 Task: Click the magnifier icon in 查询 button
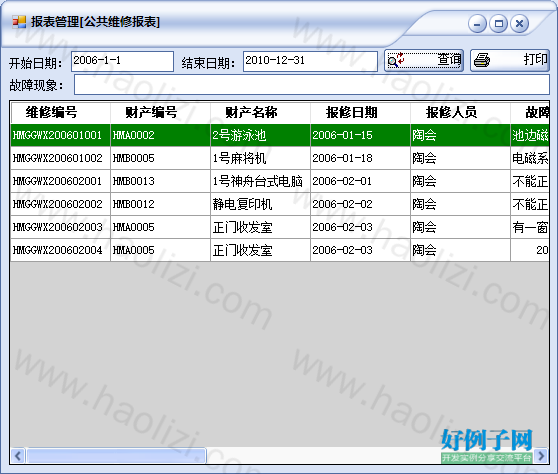395,60
